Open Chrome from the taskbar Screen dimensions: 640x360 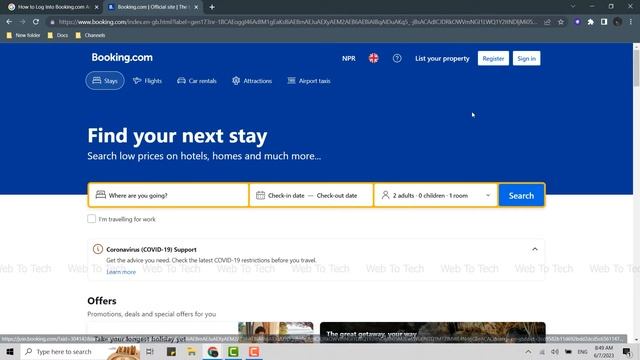pos(212,351)
